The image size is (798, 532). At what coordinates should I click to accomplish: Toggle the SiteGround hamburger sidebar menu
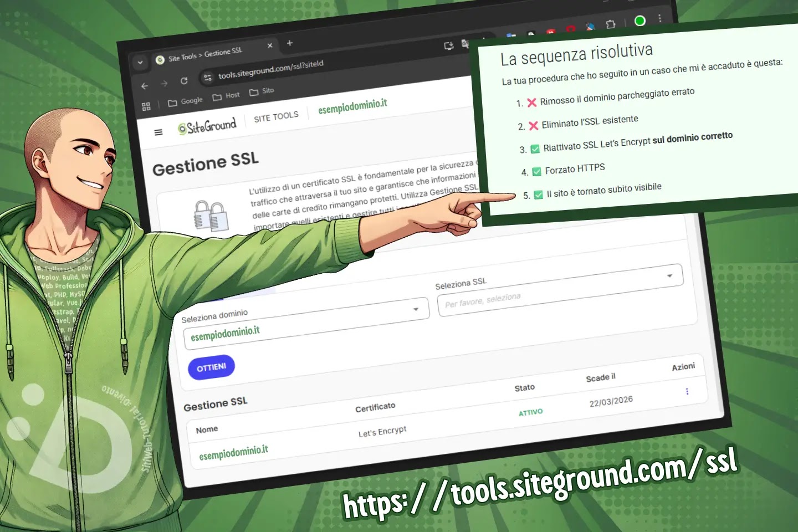point(158,132)
